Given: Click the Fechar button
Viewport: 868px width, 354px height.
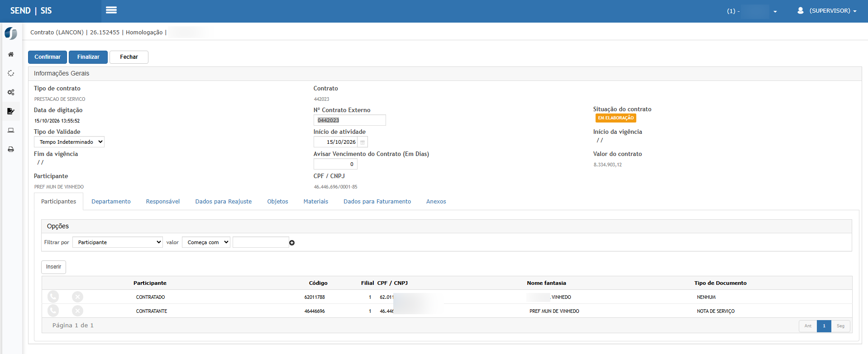Looking at the screenshot, I should 129,57.
